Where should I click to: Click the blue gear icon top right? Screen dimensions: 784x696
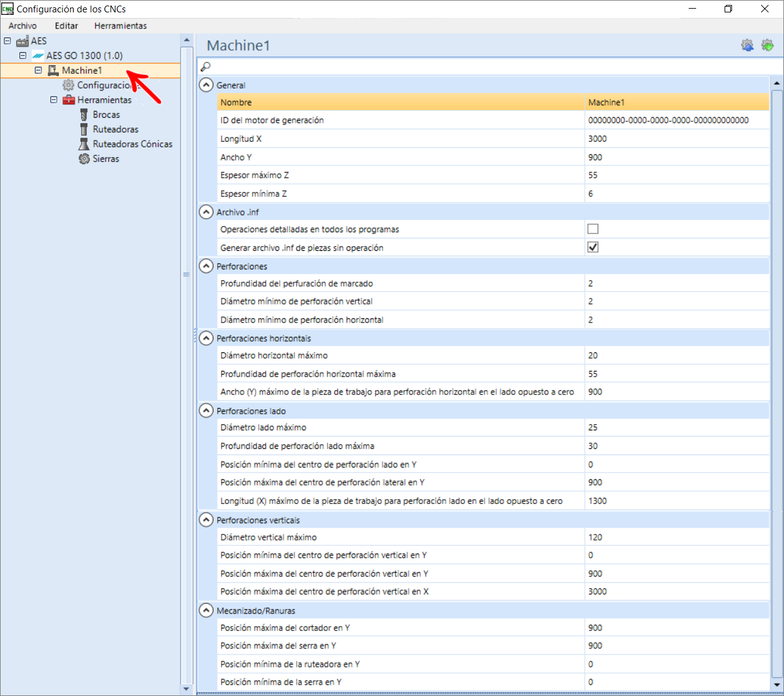click(x=747, y=45)
